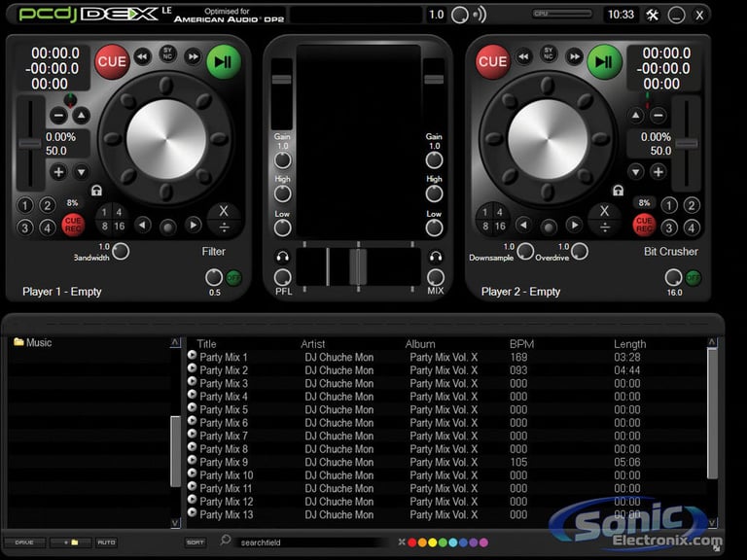Click Player 1 loop multiply/divide button
The width and height of the screenshot is (747, 560).
click(x=224, y=219)
